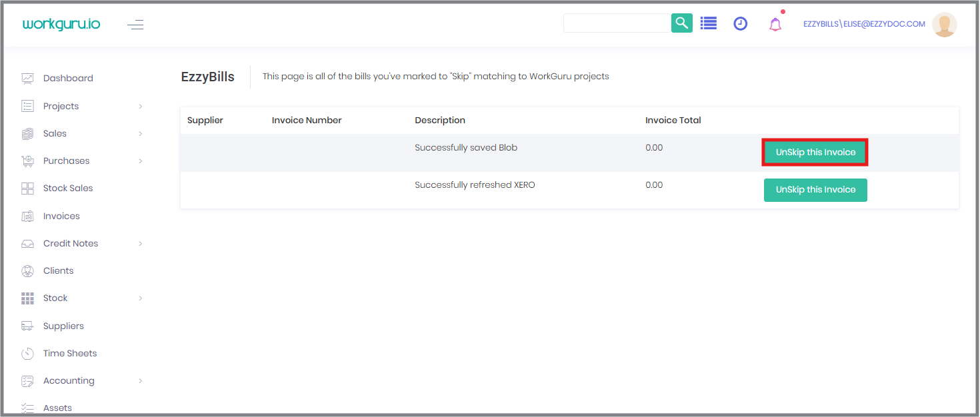980x417 pixels.
Task: Click the EzzyBills page title
Action: pos(208,77)
